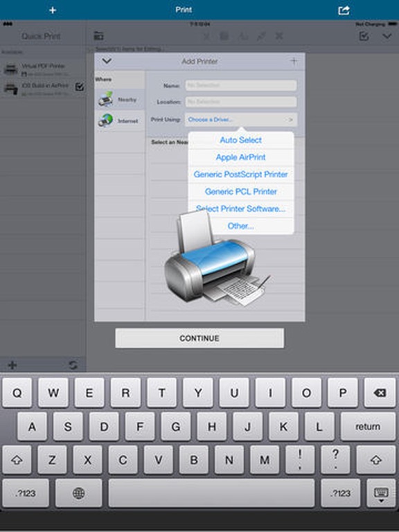Tap the hide keyboard key
This screenshot has height=532, width=399.
click(381, 493)
